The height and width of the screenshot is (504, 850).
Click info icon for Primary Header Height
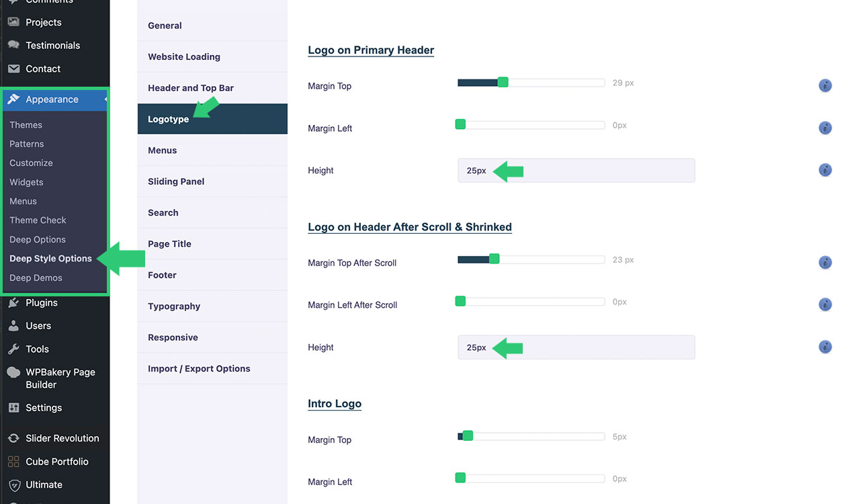pos(825,170)
